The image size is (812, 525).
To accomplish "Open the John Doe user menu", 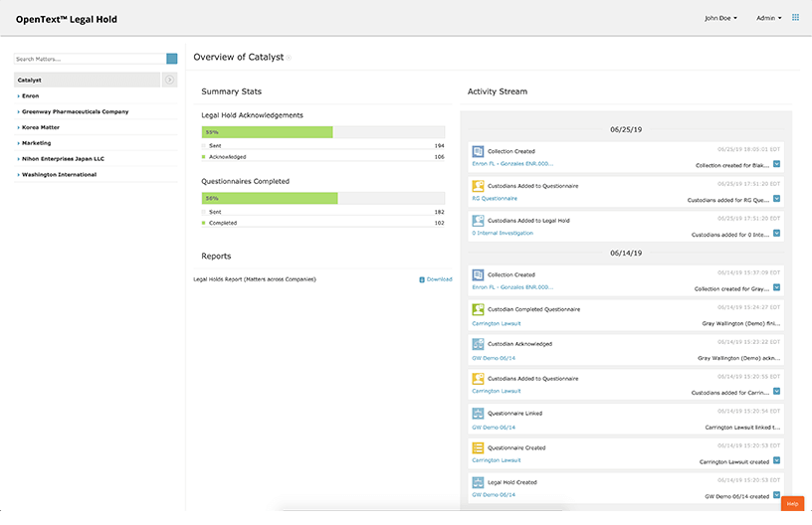I will click(720, 18).
